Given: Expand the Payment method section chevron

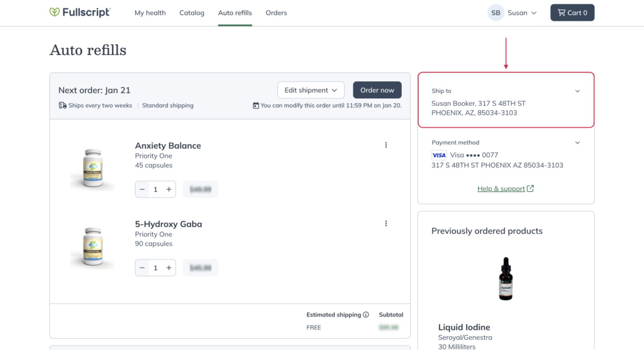Looking at the screenshot, I should pyautogui.click(x=577, y=143).
